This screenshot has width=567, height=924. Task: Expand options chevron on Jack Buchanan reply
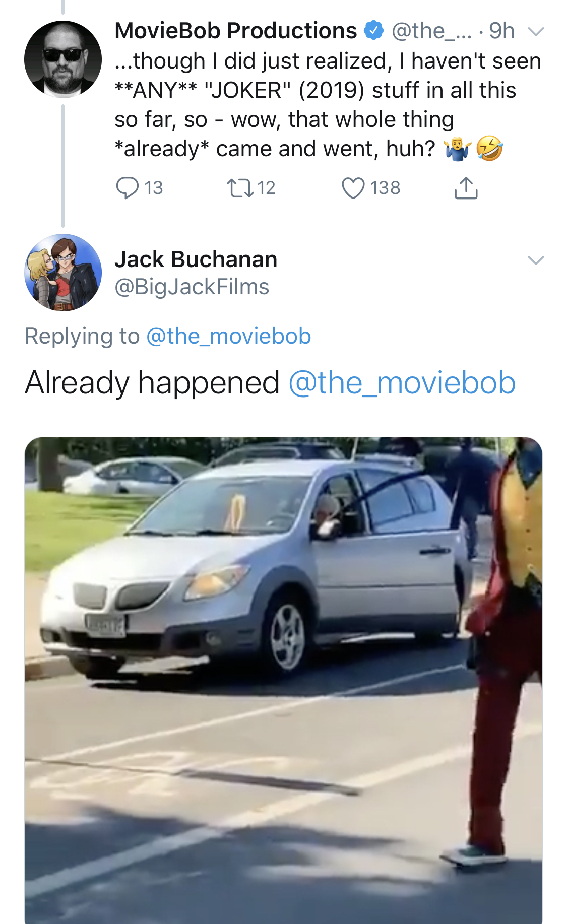click(536, 260)
